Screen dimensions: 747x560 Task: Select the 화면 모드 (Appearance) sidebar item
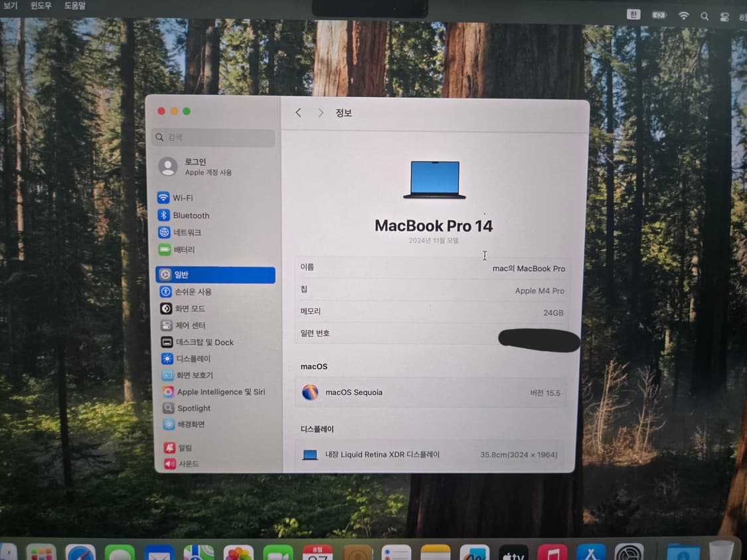[x=189, y=309]
